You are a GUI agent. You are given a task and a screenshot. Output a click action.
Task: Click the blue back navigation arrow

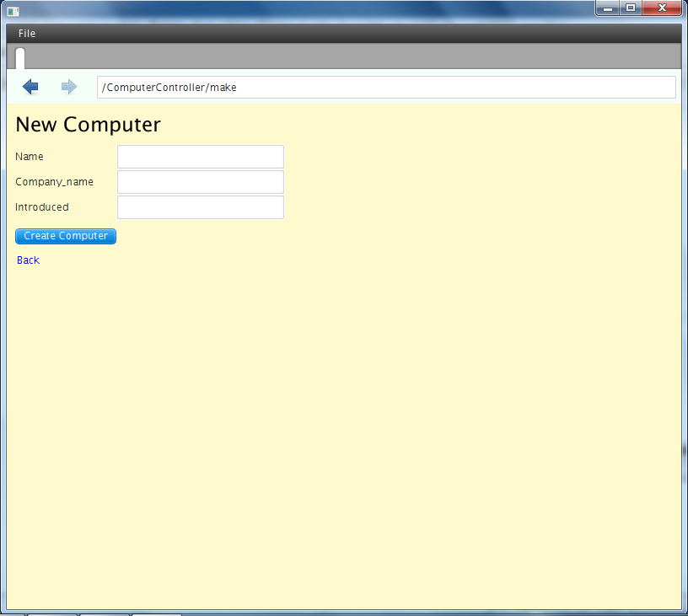pyautogui.click(x=30, y=87)
